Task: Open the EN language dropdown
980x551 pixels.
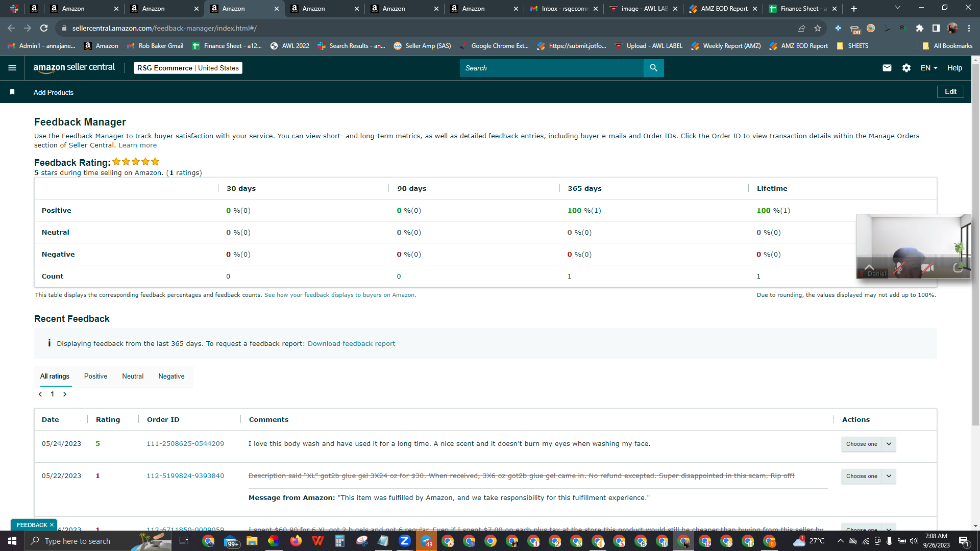Action: pyautogui.click(x=929, y=68)
